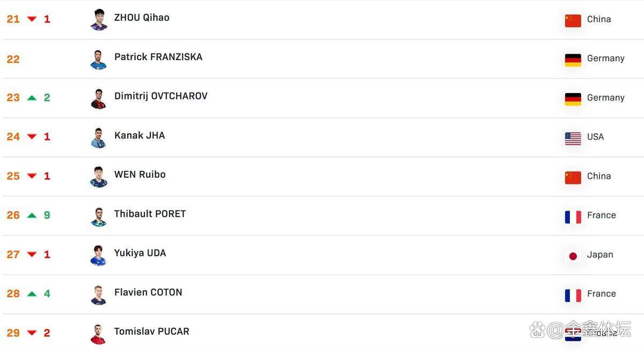644x352 pixels.
Task: Select Germany flag in Patrick FRANZISKA's row
Action: pos(573,59)
